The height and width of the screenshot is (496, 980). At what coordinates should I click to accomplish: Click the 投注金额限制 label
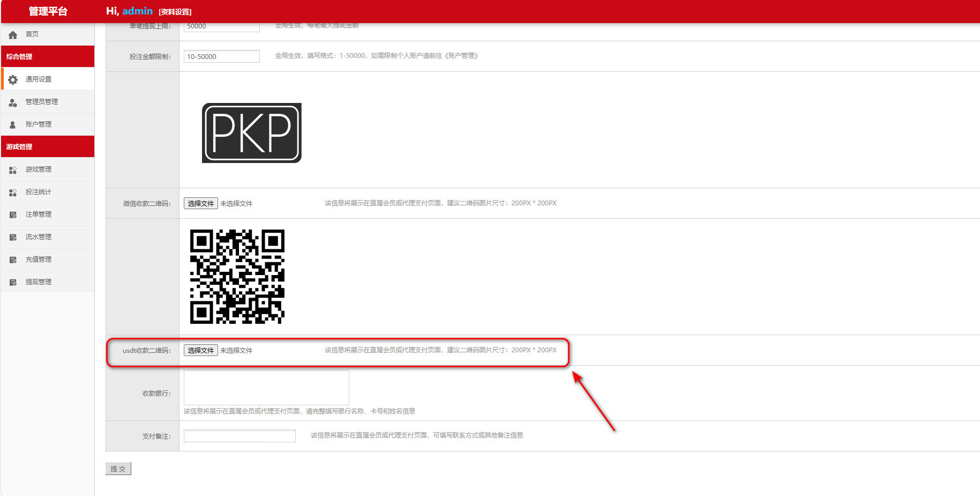[150, 56]
